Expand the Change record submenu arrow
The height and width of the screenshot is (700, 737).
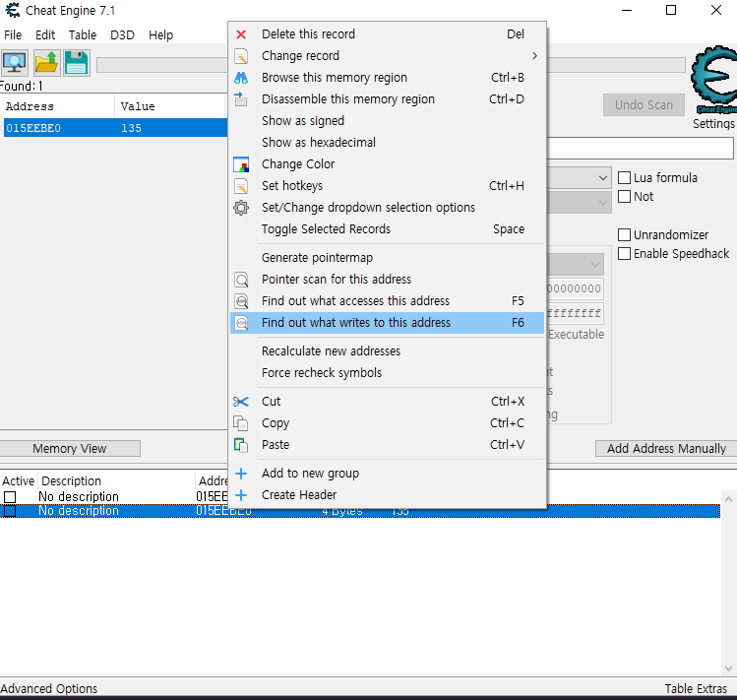coord(535,56)
